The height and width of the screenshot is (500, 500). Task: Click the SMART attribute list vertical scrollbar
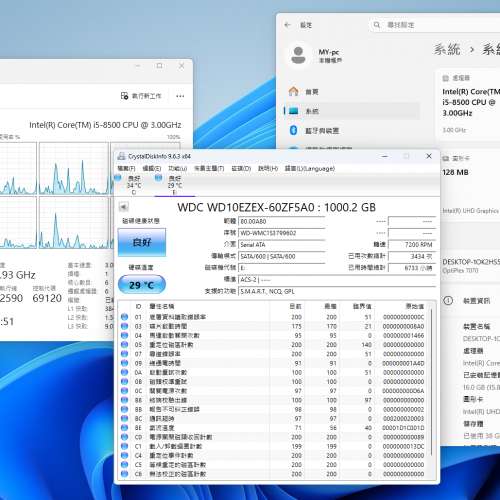pyautogui.click(x=432, y=382)
